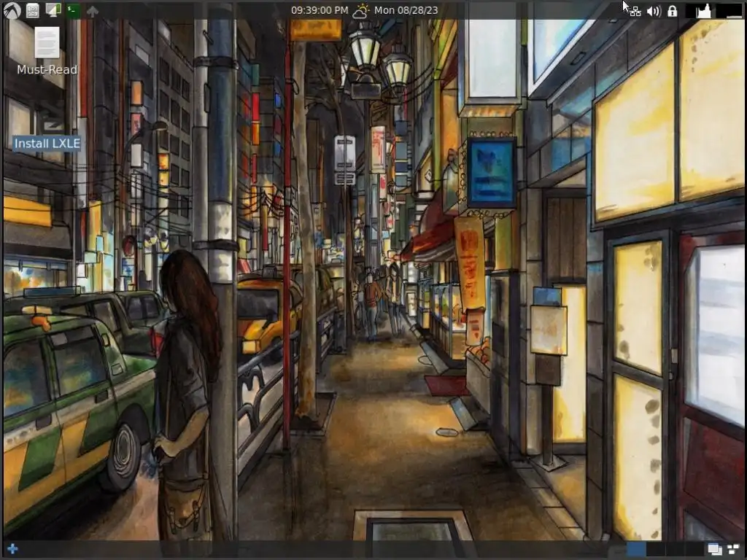Viewport: 747px width, 560px height.
Task: Click the CPU usage monitor graph
Action: (x=698, y=10)
